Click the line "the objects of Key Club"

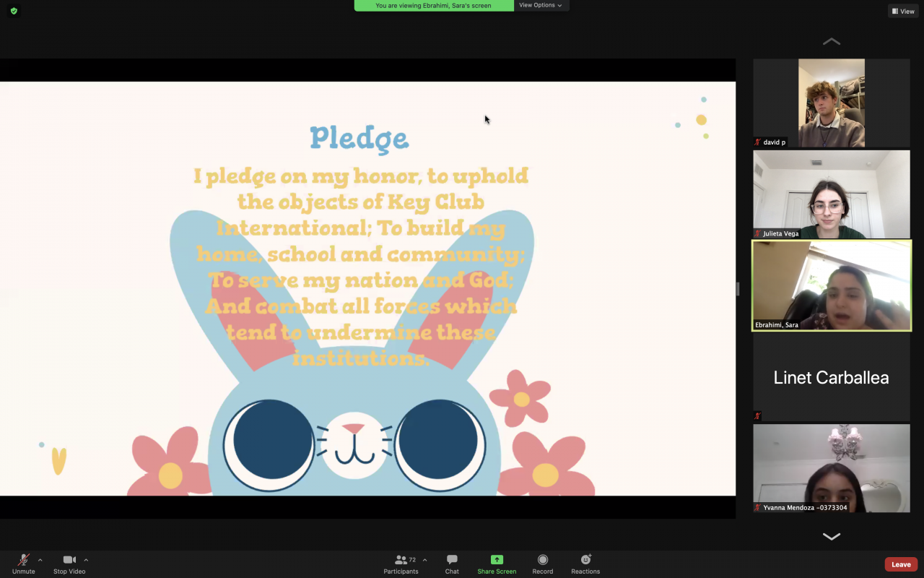tap(361, 202)
